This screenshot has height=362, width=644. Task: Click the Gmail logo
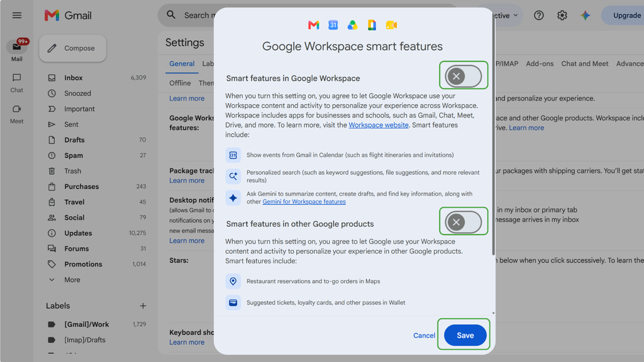click(x=68, y=15)
